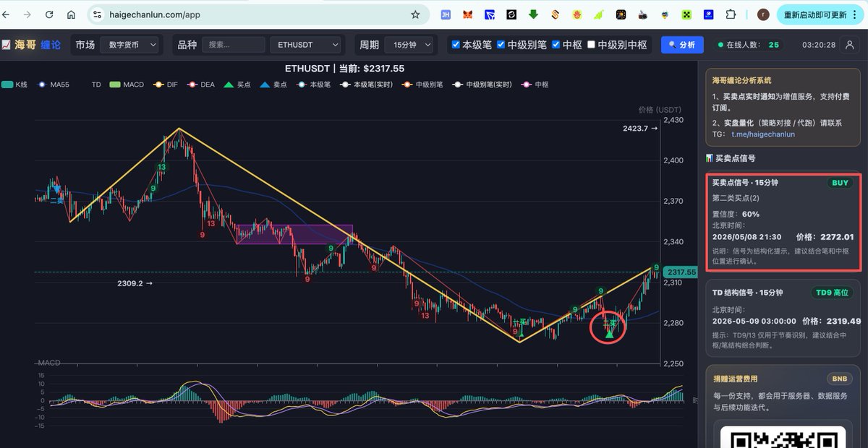Click the current price 2317.55 label
Image resolution: width=868 pixels, height=448 pixels.
coord(681,272)
